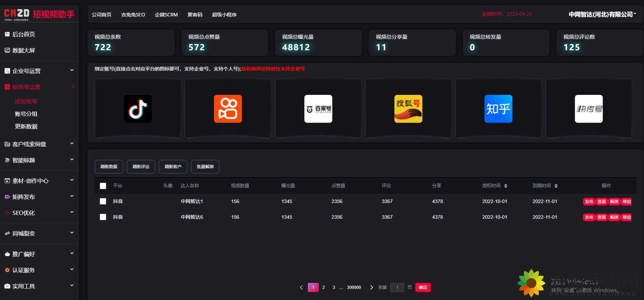This screenshot has height=300, width=644.
Task: Expand 客户线索询盘 chevron
Action: coord(72,144)
